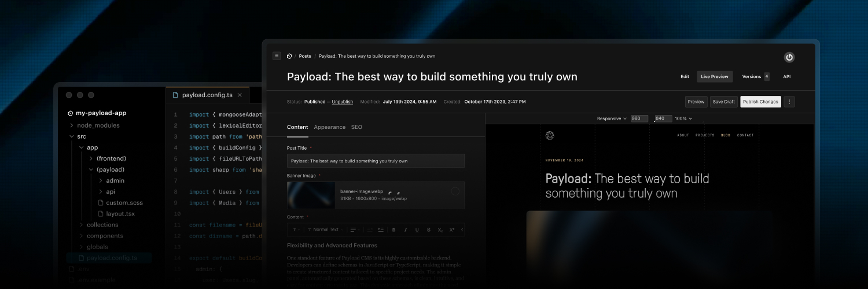Toggle strikethrough formatting in Content editor
The width and height of the screenshot is (868, 289).
point(429,229)
